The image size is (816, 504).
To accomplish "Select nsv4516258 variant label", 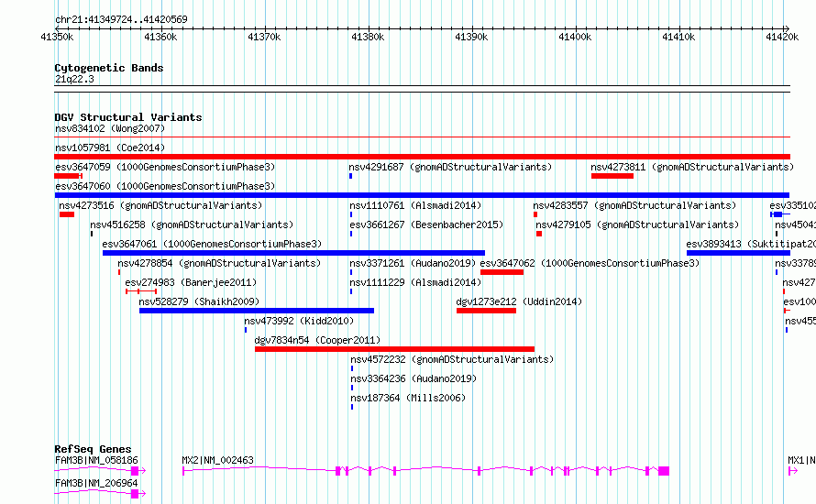I will tap(192, 225).
